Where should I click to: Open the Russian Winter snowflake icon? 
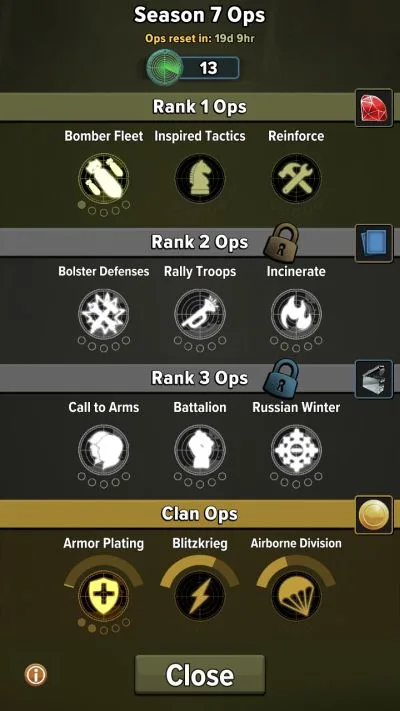(296, 450)
